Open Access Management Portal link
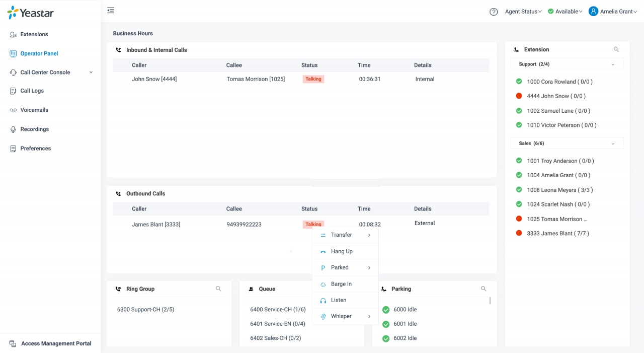The width and height of the screenshot is (644, 353). (56, 343)
